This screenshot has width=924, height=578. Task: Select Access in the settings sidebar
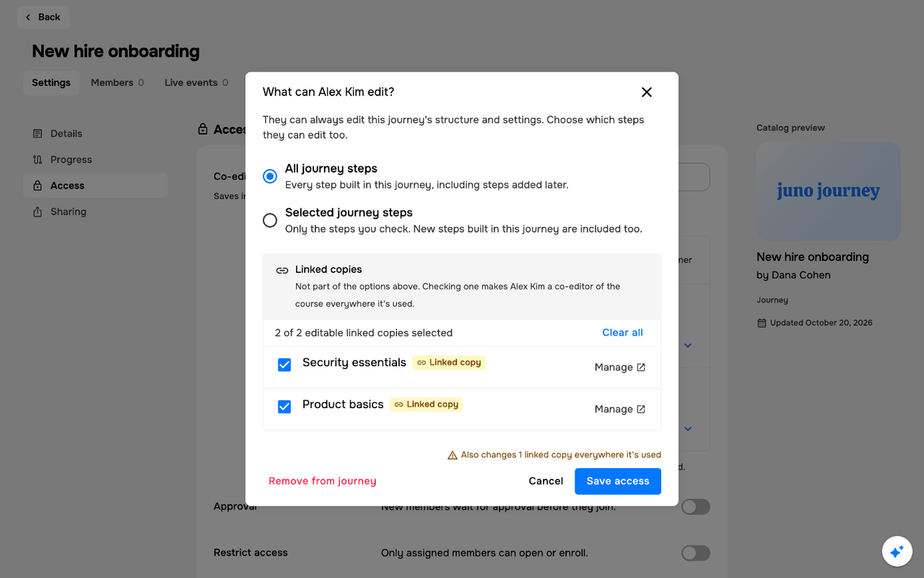95,186
